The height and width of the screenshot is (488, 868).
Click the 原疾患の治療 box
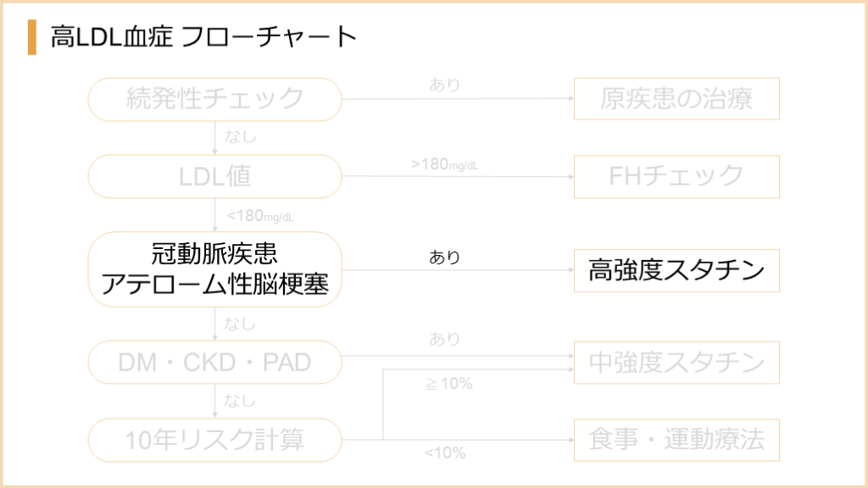click(x=676, y=99)
